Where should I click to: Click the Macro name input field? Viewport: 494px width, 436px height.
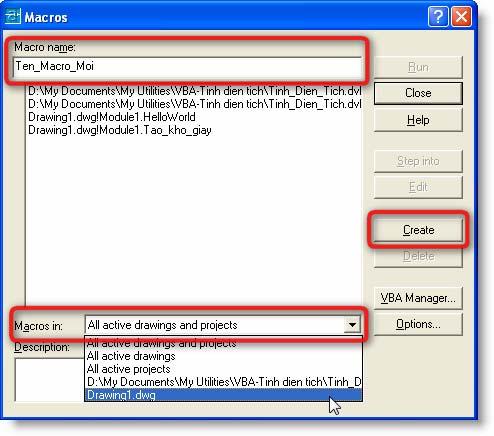tap(187, 67)
